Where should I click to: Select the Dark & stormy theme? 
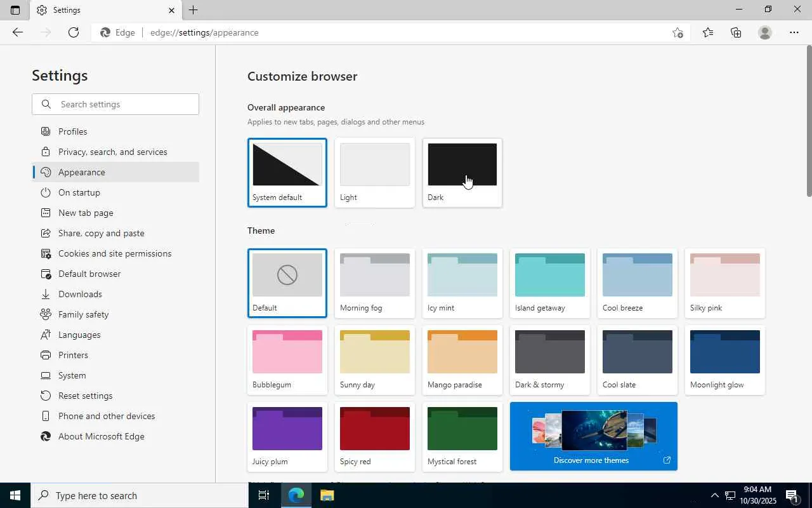coord(550,360)
